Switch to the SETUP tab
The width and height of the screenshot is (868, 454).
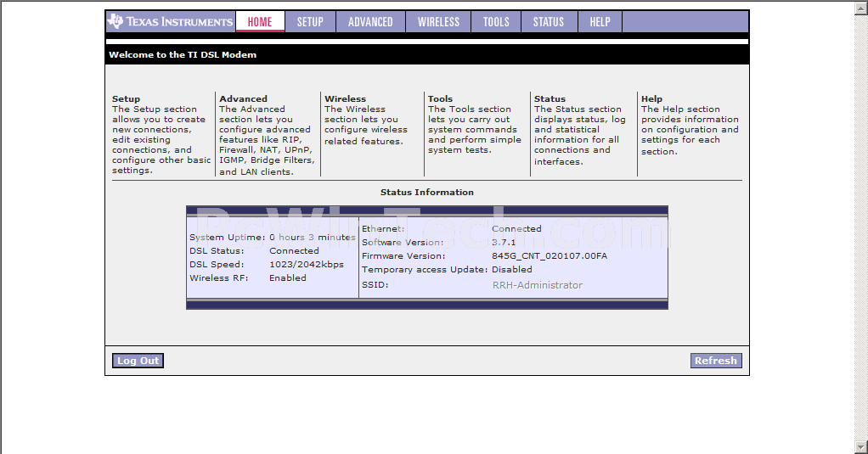pos(310,21)
